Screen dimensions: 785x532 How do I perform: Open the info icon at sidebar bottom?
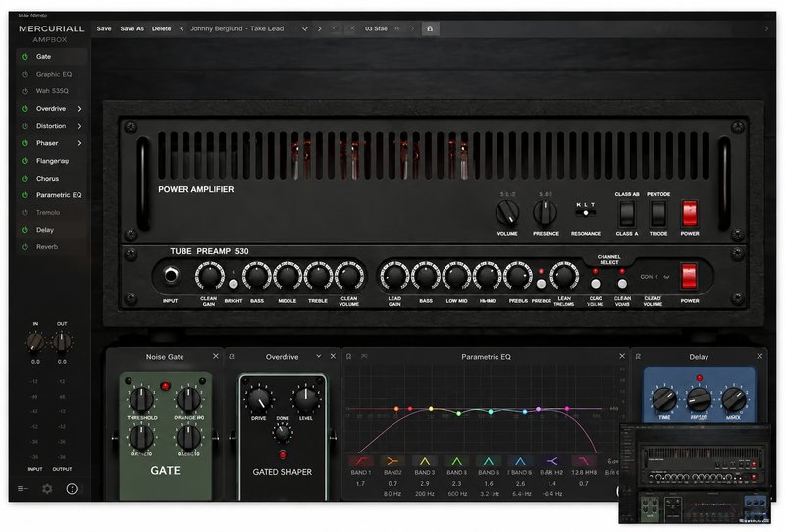coord(72,489)
